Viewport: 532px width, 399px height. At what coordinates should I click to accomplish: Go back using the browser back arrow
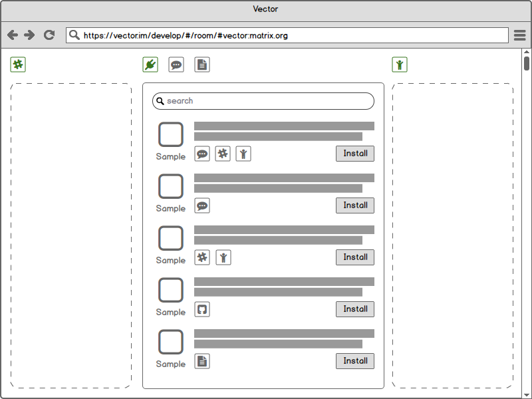[13, 35]
